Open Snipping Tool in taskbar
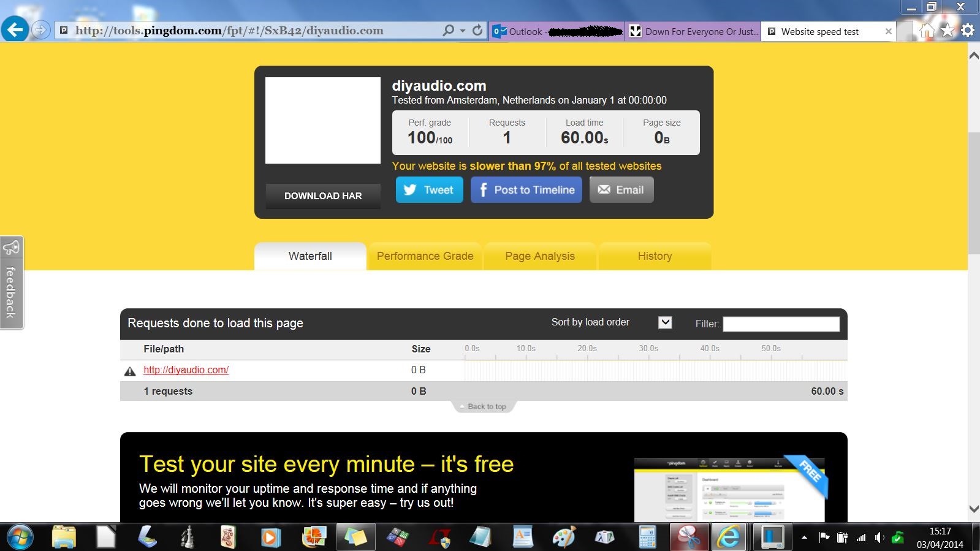 pos(689,538)
